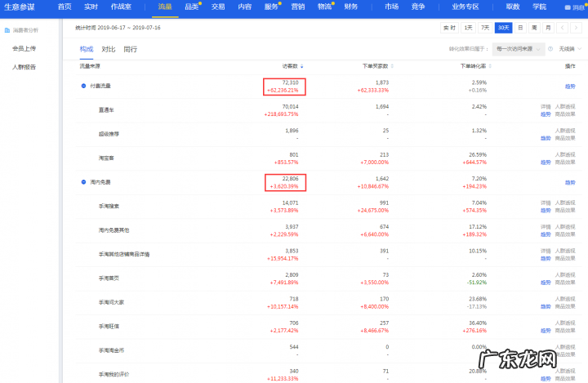Click the message icon beside 消息

[x=568, y=7]
